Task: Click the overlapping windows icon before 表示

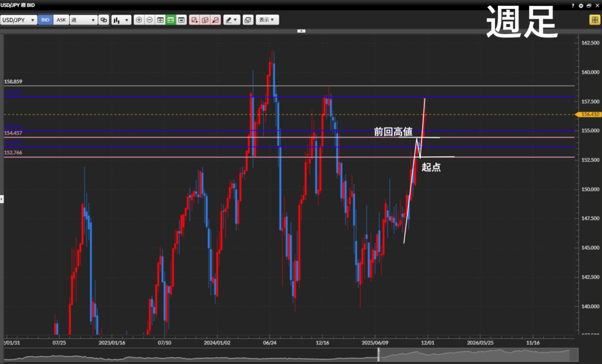Action: (248, 20)
